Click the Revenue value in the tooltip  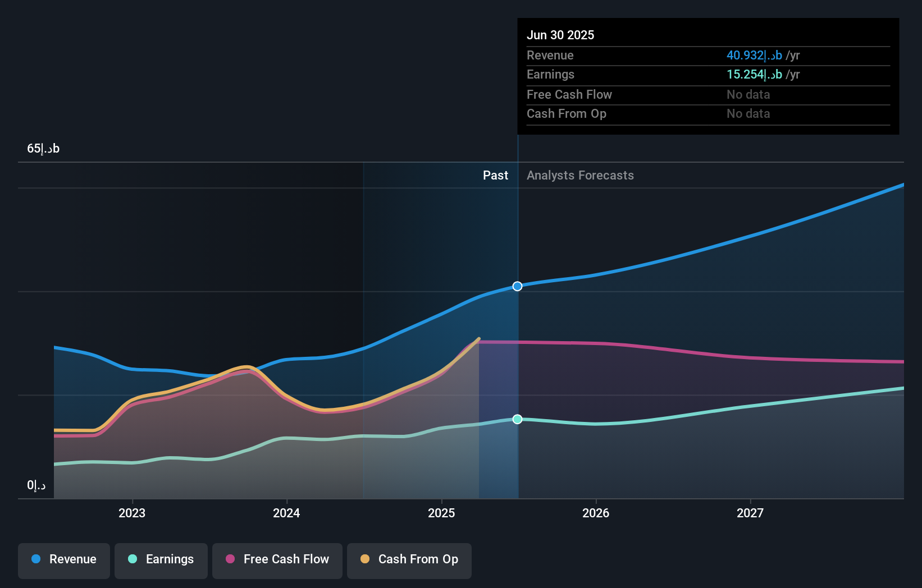[x=754, y=55]
